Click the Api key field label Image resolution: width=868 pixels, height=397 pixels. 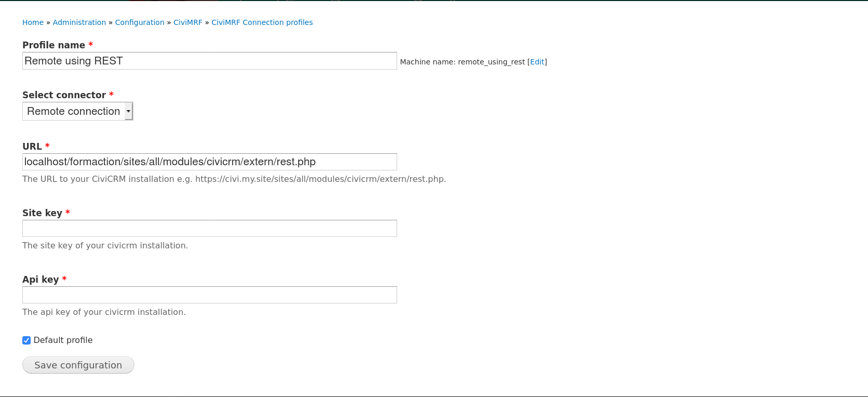[x=40, y=280]
